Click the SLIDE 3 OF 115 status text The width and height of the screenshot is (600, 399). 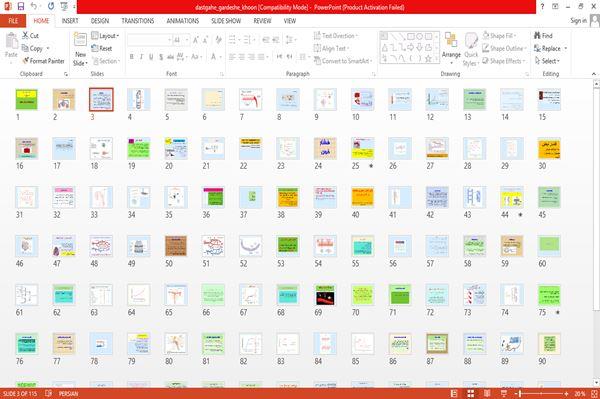(x=20, y=393)
